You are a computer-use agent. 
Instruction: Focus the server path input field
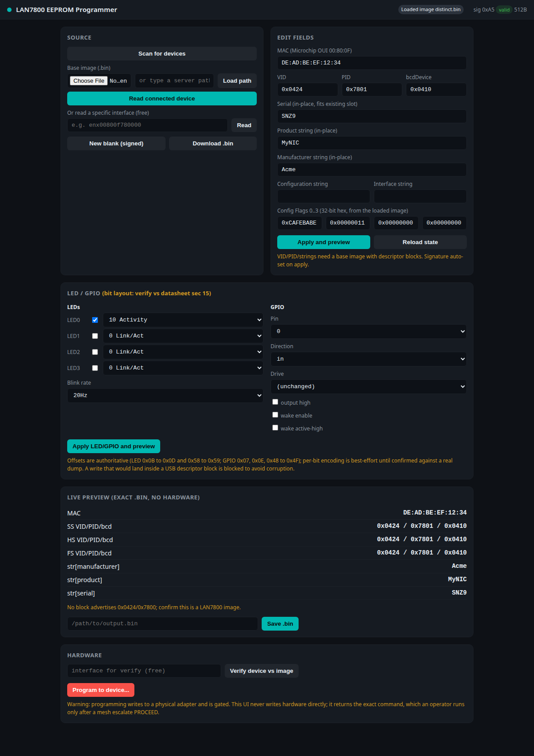point(174,80)
